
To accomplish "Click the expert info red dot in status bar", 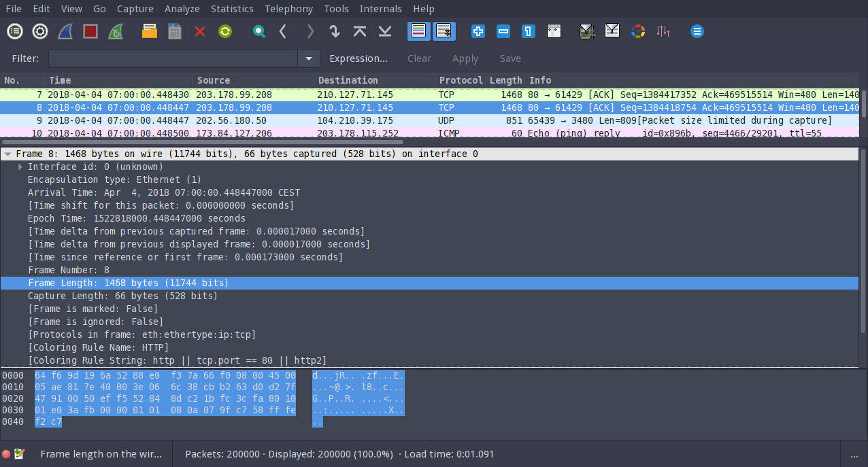I will (6, 454).
